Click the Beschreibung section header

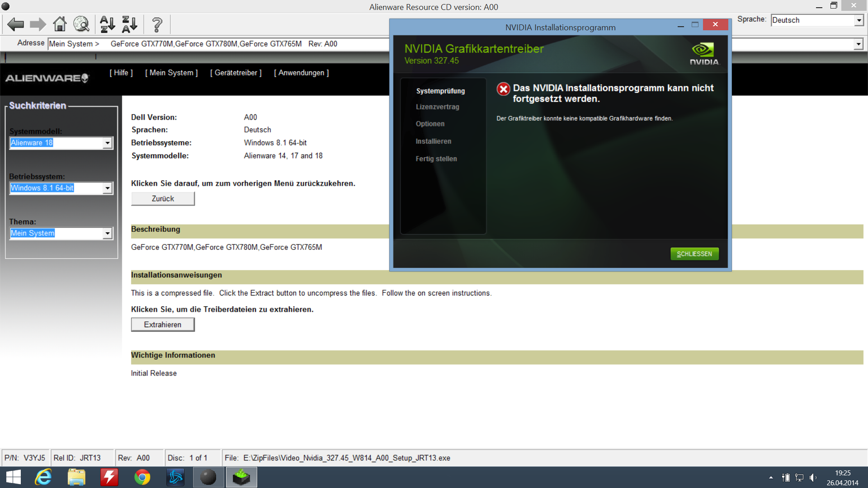[x=156, y=230]
